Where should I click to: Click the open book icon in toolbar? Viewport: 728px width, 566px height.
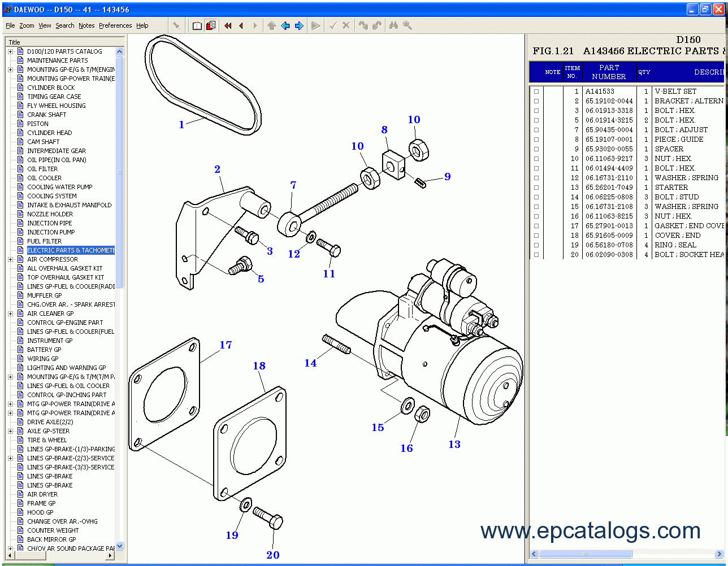197,25
